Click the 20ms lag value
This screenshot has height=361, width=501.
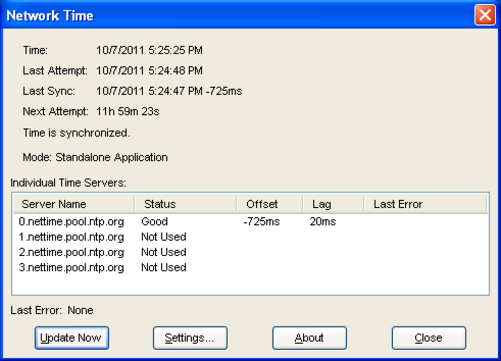[323, 221]
